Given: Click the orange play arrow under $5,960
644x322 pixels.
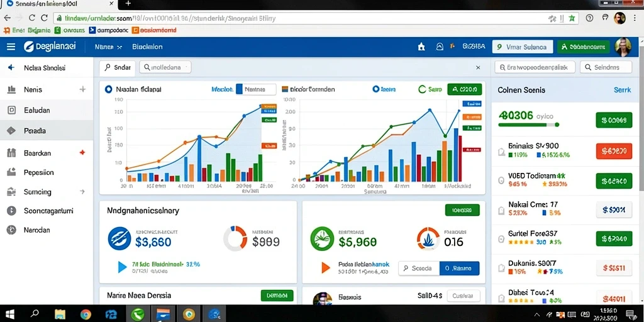Looking at the screenshot, I should (x=325, y=268).
